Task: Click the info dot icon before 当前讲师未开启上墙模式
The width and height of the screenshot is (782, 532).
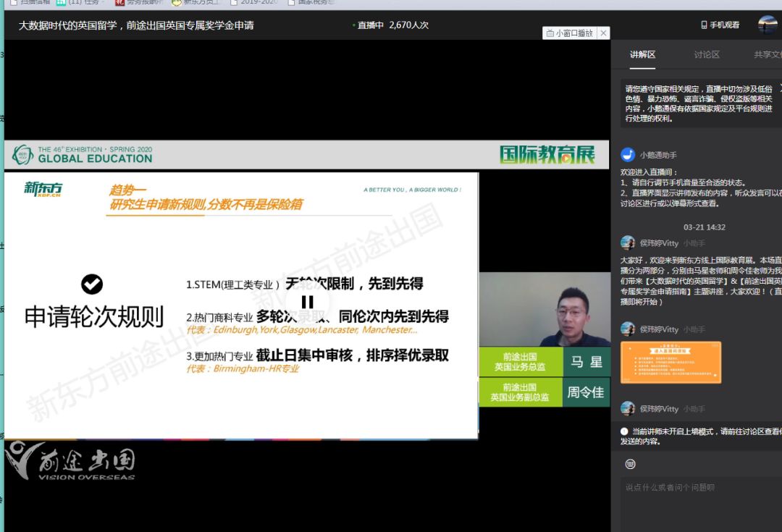Action: tap(624, 431)
